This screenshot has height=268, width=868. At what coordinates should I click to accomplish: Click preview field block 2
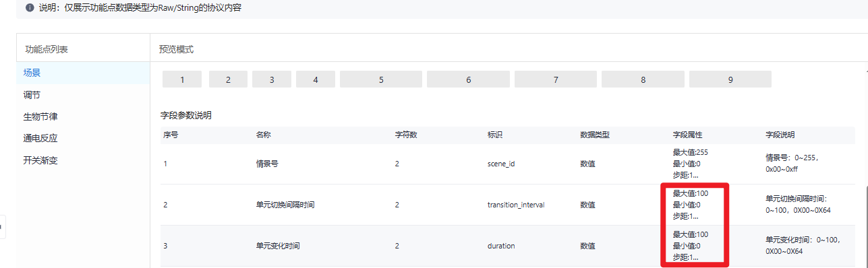click(228, 79)
